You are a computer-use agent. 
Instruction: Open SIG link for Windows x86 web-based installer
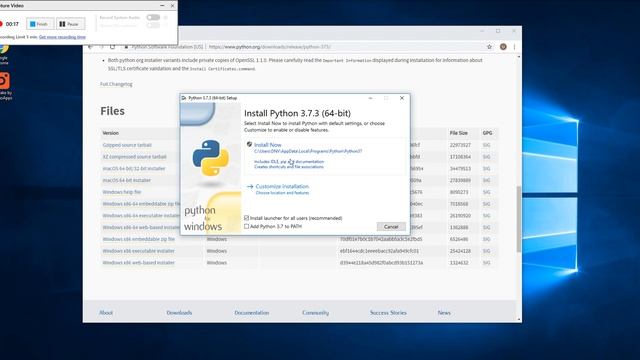click(x=487, y=263)
